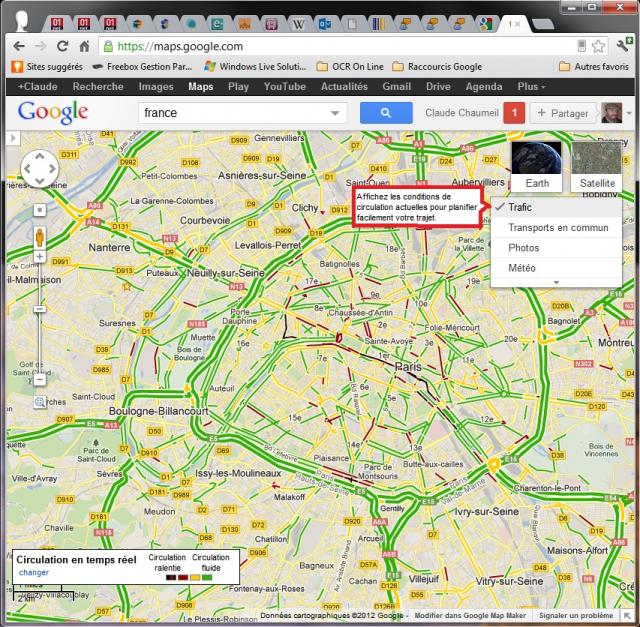Open the OCR On Line bookmarks folder
640x627 pixels.
350,67
